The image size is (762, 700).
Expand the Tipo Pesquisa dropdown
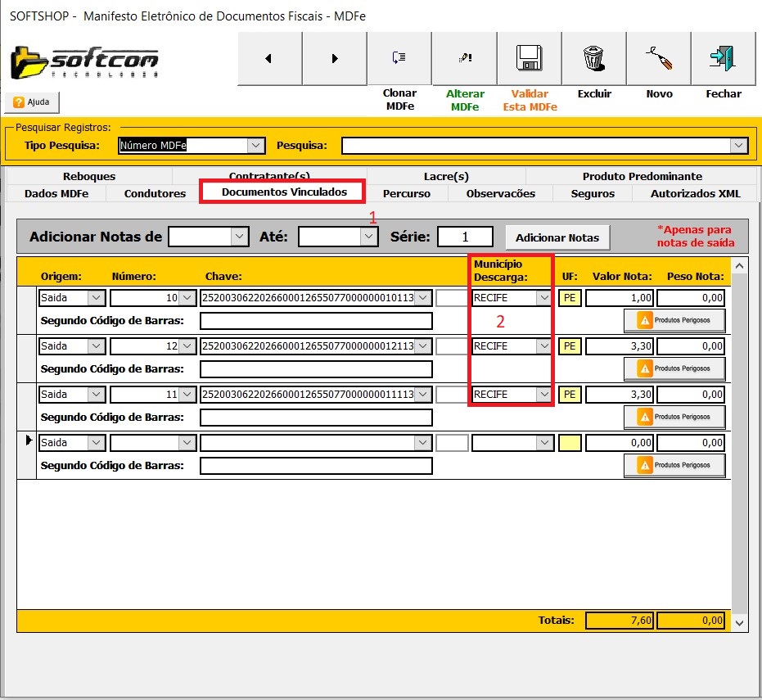pyautogui.click(x=256, y=146)
